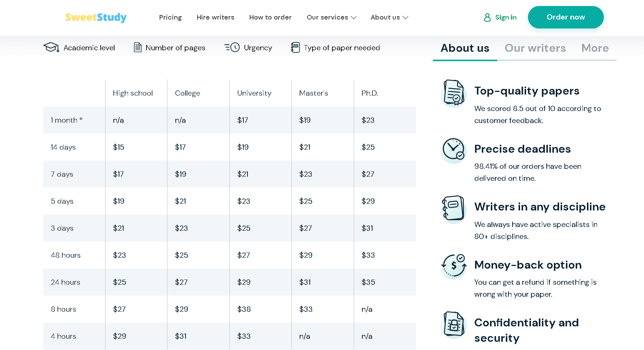Click the Type of paper needed icon
The height and width of the screenshot is (350, 644).
click(296, 47)
